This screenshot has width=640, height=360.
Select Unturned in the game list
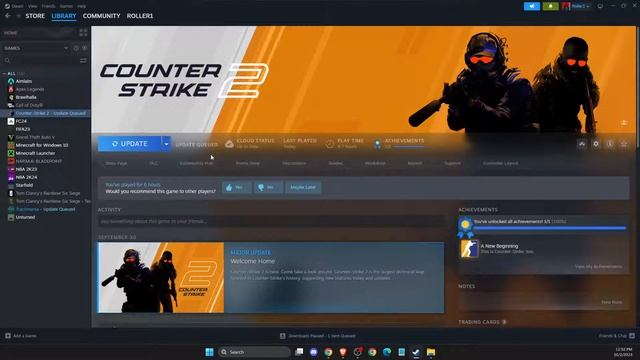point(25,217)
